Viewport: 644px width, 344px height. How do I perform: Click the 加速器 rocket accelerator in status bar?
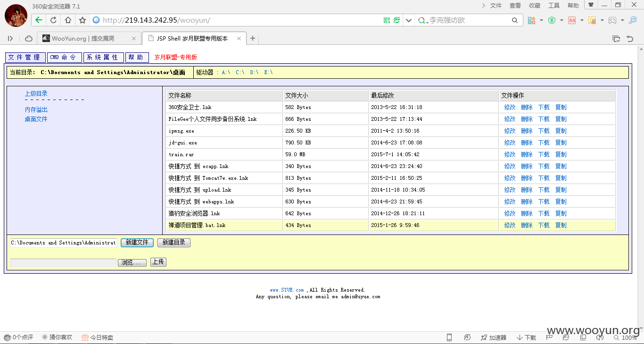point(493,337)
